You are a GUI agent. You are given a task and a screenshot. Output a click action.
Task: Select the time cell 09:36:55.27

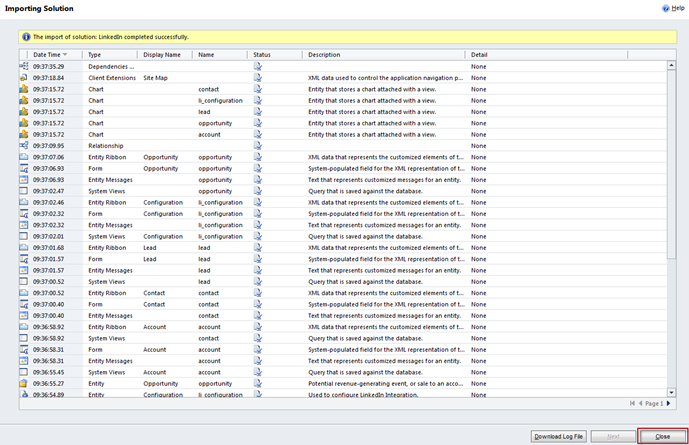[48, 383]
